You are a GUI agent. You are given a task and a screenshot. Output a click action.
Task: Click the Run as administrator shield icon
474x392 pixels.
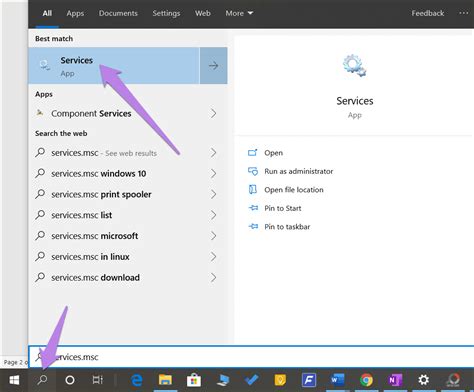point(253,171)
